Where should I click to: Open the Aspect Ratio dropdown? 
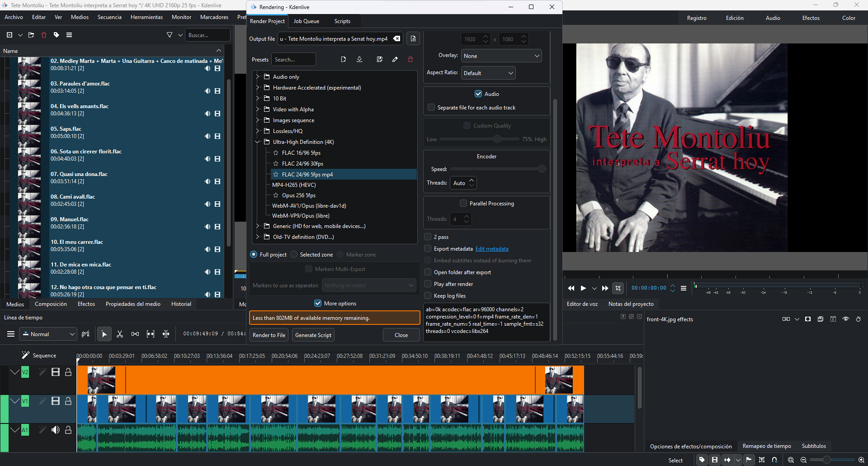(488, 73)
